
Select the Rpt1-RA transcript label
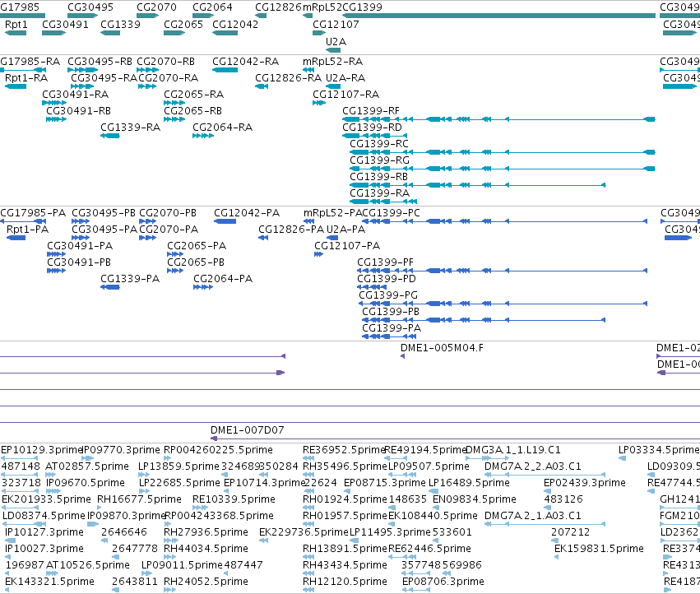click(x=26, y=78)
